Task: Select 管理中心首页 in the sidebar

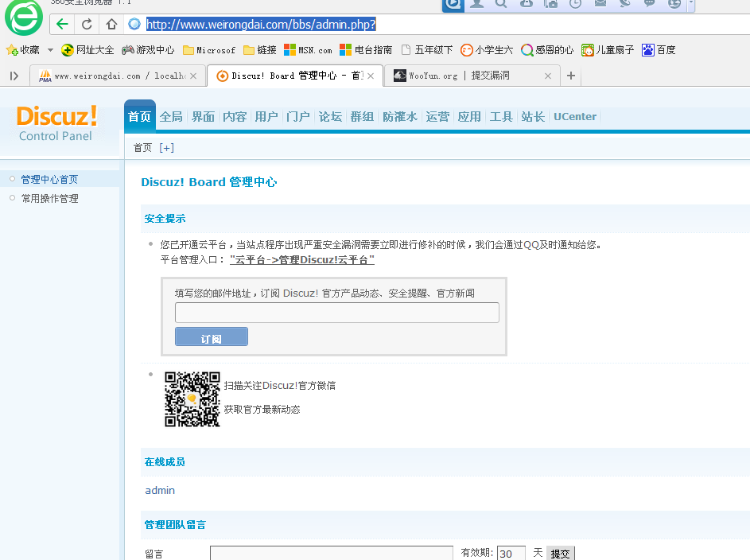Action: pyautogui.click(x=49, y=179)
